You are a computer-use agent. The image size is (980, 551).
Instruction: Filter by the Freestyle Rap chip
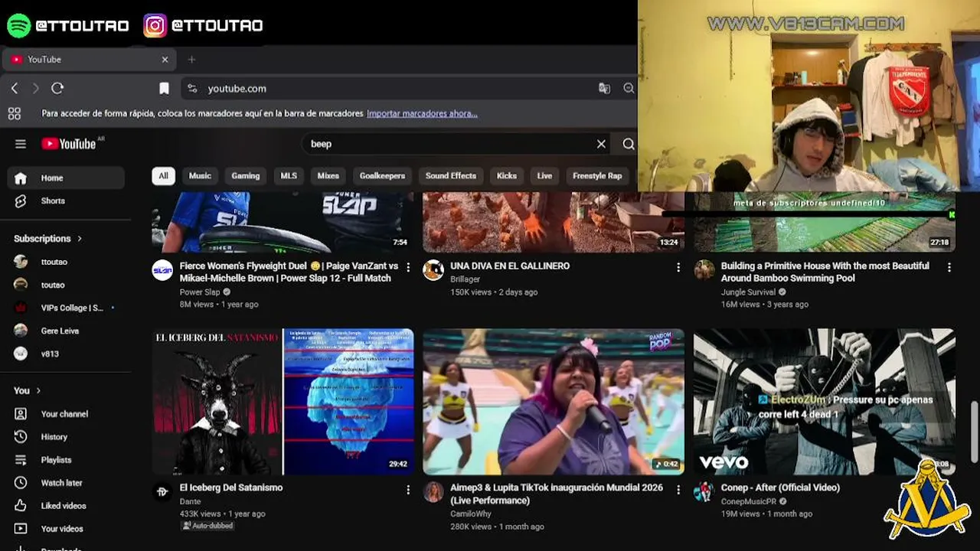pyautogui.click(x=597, y=176)
